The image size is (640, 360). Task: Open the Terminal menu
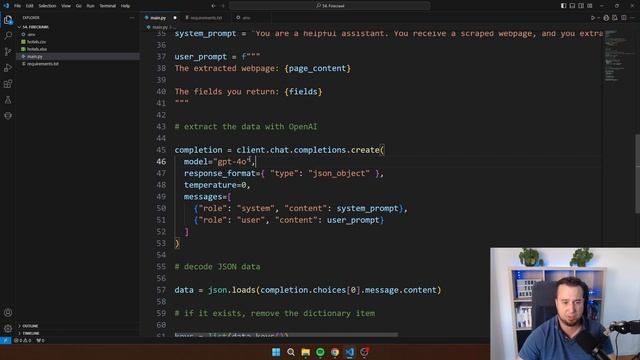click(x=108, y=6)
